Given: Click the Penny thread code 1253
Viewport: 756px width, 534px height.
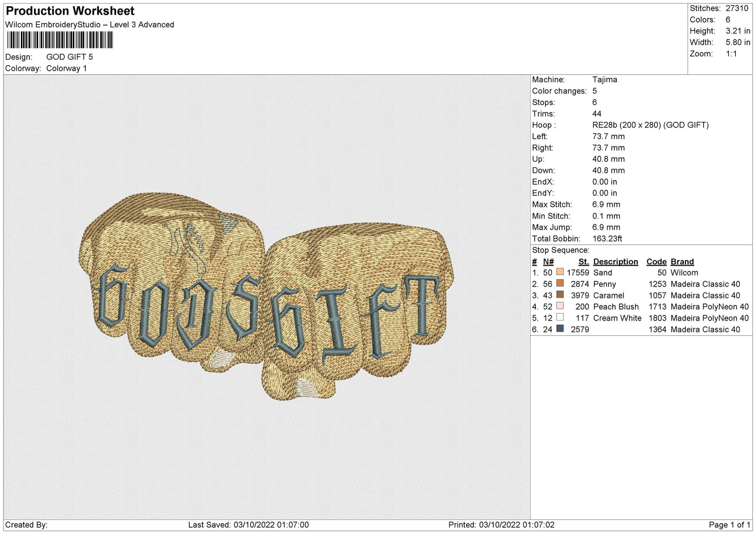Looking at the screenshot, I should [657, 284].
